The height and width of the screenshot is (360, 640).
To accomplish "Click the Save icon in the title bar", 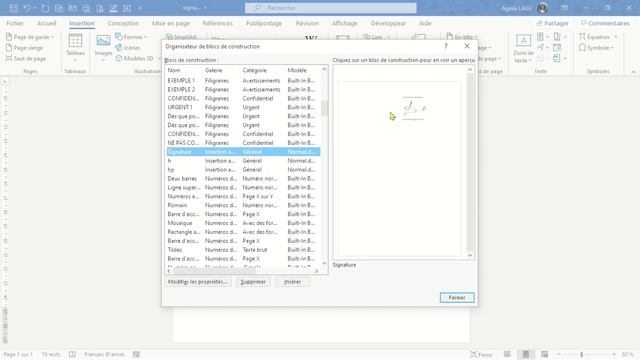I will [x=13, y=8].
